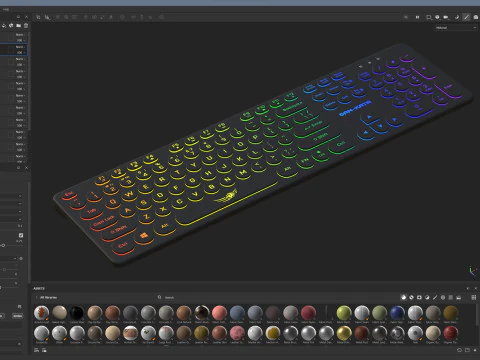Close the Assets panel
The height and width of the screenshot is (360, 480).
point(476,288)
